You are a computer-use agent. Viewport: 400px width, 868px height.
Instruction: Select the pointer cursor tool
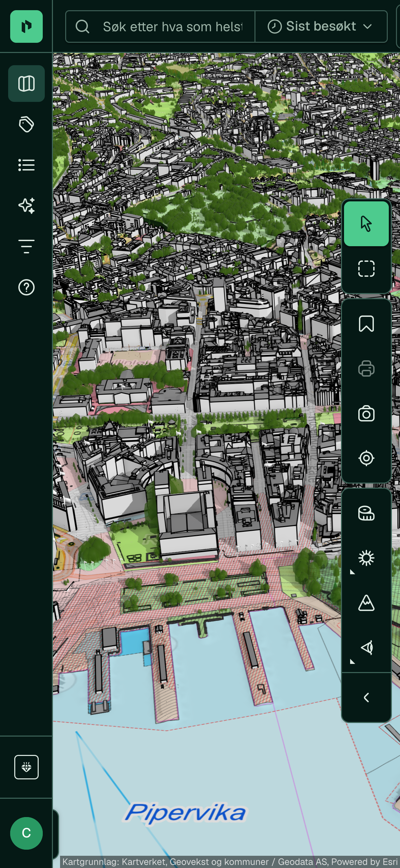pos(366,224)
